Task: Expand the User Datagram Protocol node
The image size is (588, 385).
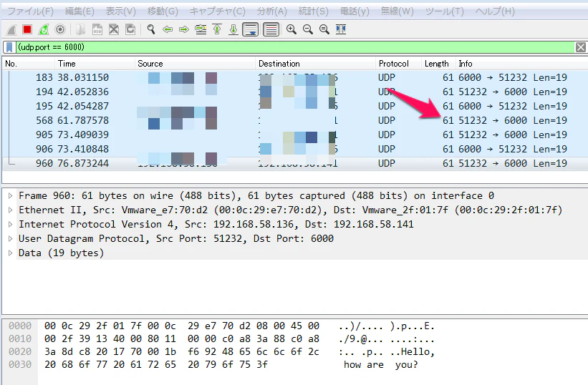Action: (x=11, y=238)
